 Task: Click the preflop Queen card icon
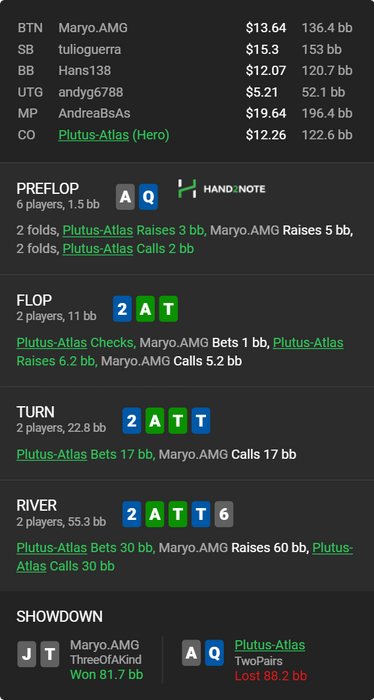(x=148, y=197)
